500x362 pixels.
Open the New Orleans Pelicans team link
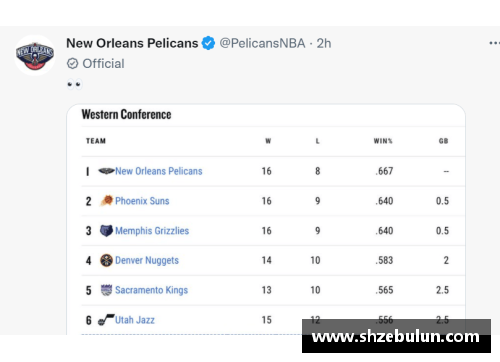[x=159, y=171]
